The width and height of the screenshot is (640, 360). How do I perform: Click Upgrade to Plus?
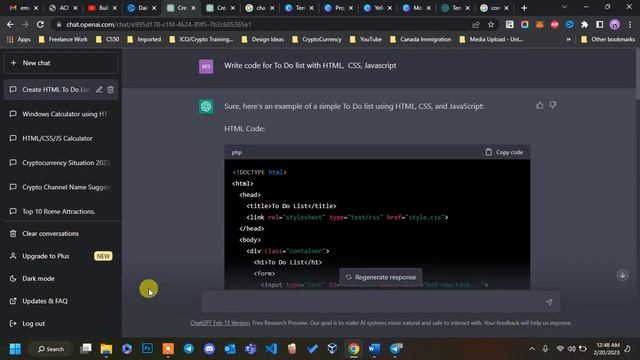[x=61, y=256]
